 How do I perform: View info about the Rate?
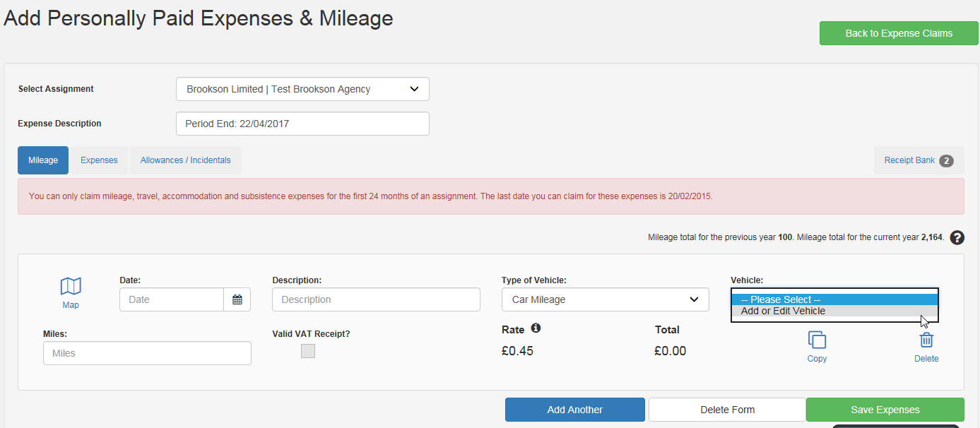(x=536, y=328)
